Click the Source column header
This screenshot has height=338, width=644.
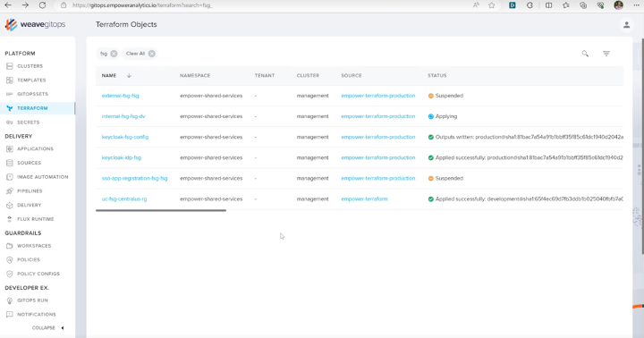click(x=352, y=76)
